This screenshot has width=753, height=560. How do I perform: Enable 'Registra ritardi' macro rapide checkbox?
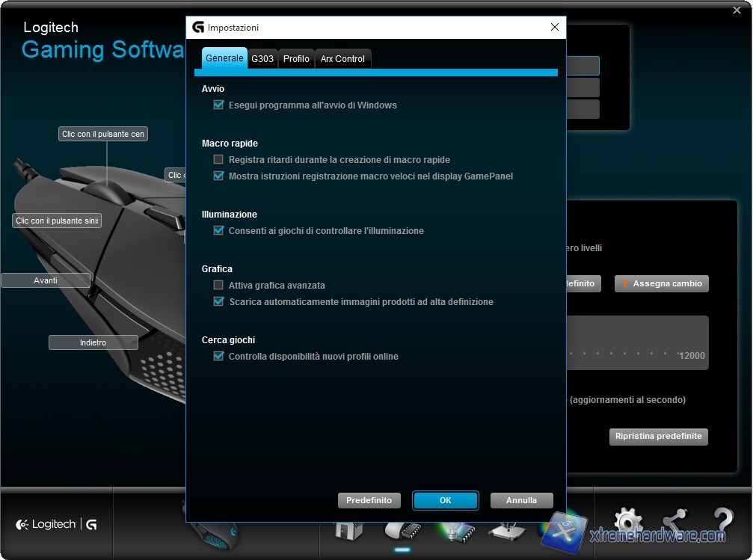pyautogui.click(x=218, y=159)
